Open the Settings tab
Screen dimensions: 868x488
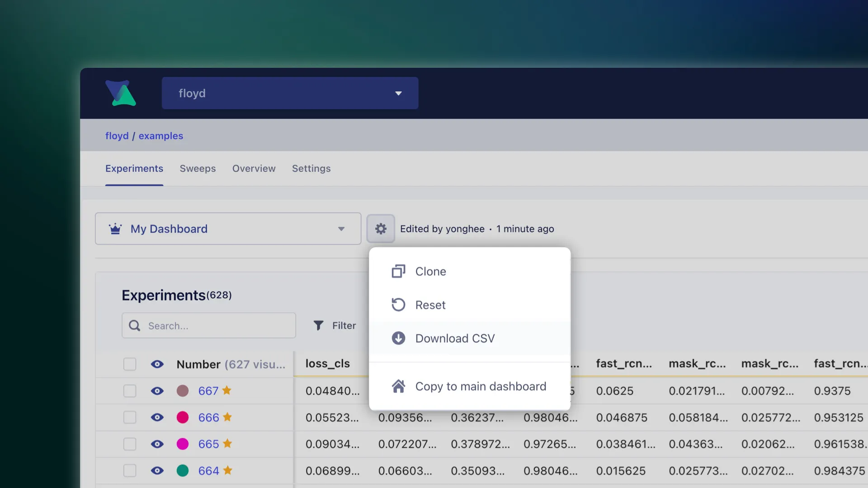point(311,169)
